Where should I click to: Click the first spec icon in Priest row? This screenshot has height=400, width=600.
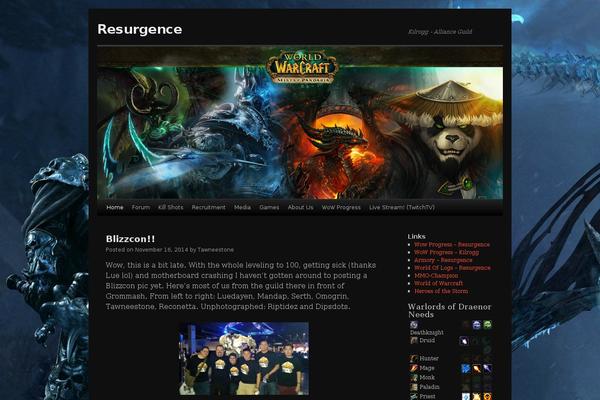(466, 397)
